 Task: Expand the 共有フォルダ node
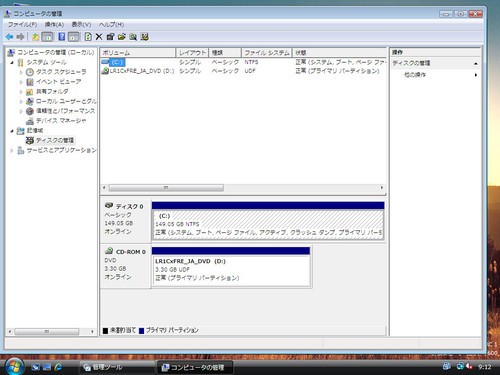point(21,91)
